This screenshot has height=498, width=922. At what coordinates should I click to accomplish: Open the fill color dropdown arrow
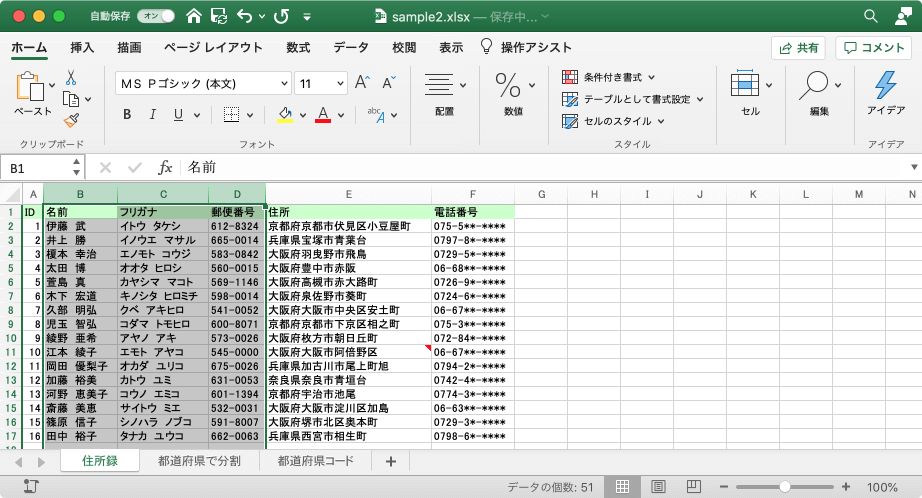tap(303, 115)
